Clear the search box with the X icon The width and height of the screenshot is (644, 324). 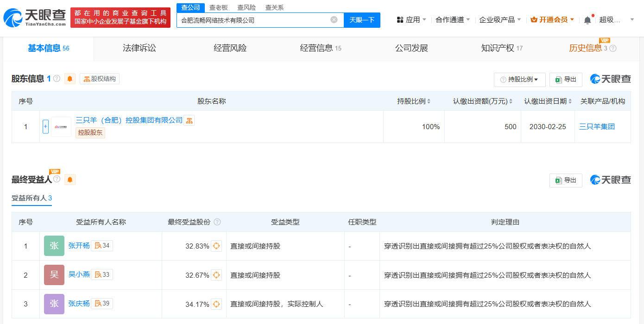tap(334, 20)
